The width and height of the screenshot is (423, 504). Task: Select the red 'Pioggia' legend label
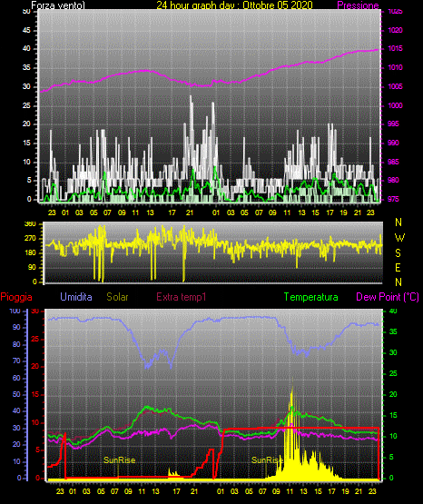(16, 297)
